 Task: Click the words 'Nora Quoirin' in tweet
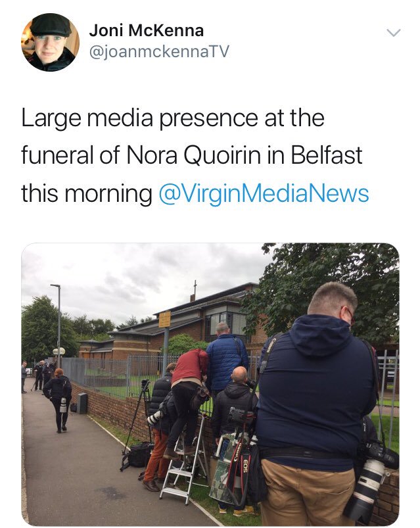(x=193, y=155)
